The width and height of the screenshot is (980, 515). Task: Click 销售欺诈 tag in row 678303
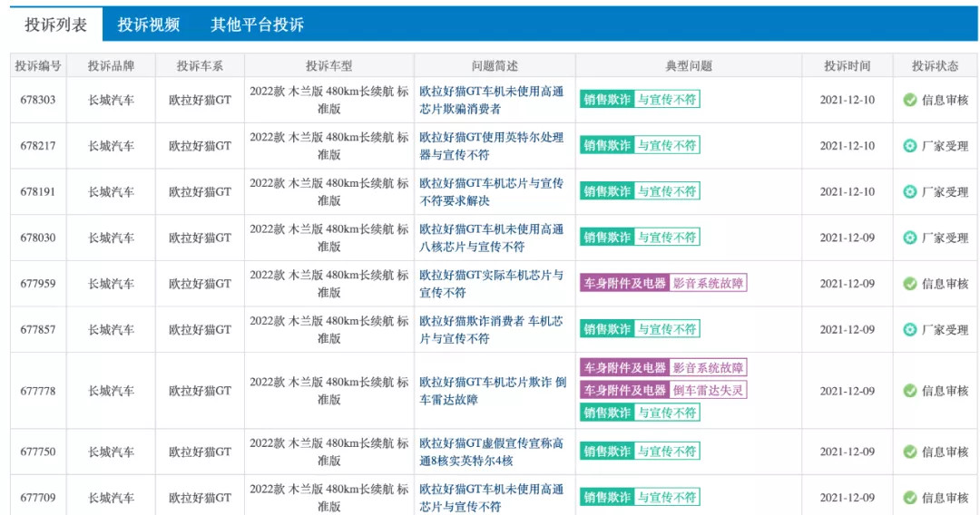[x=607, y=99]
